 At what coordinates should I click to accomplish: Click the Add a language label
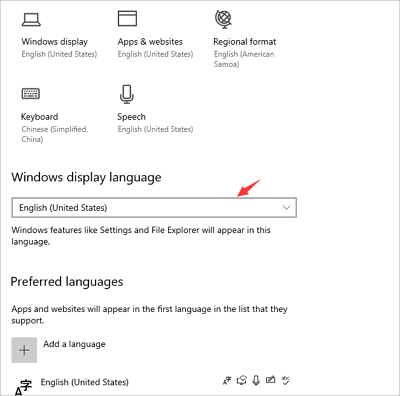pos(74,344)
